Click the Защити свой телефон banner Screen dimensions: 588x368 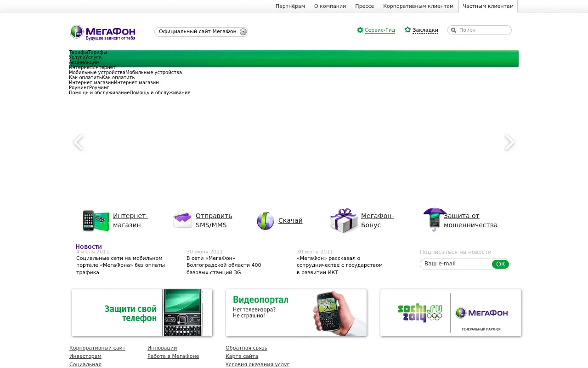(142, 313)
